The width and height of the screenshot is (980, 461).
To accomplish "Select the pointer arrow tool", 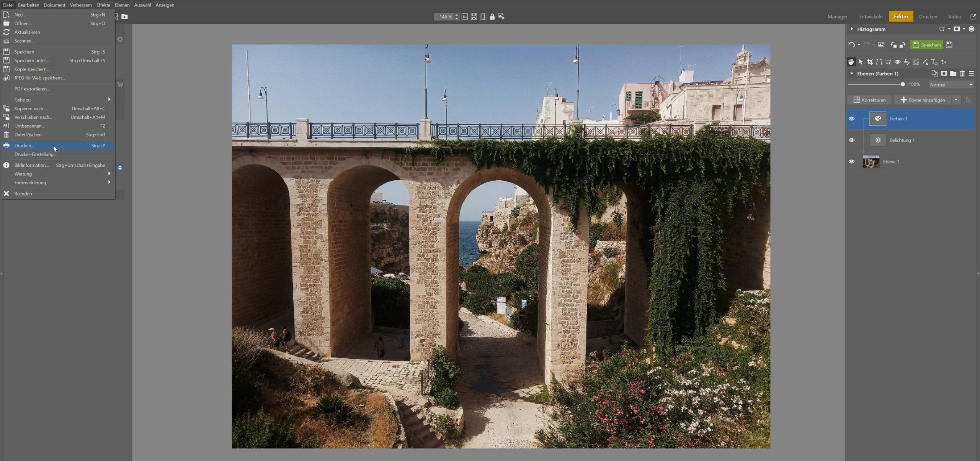I will pyautogui.click(x=861, y=62).
